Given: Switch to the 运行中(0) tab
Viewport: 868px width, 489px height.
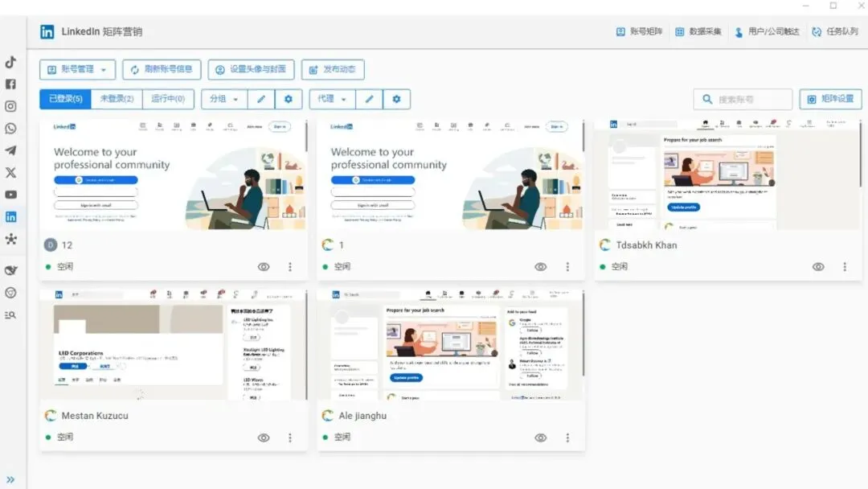Looking at the screenshot, I should click(x=168, y=99).
